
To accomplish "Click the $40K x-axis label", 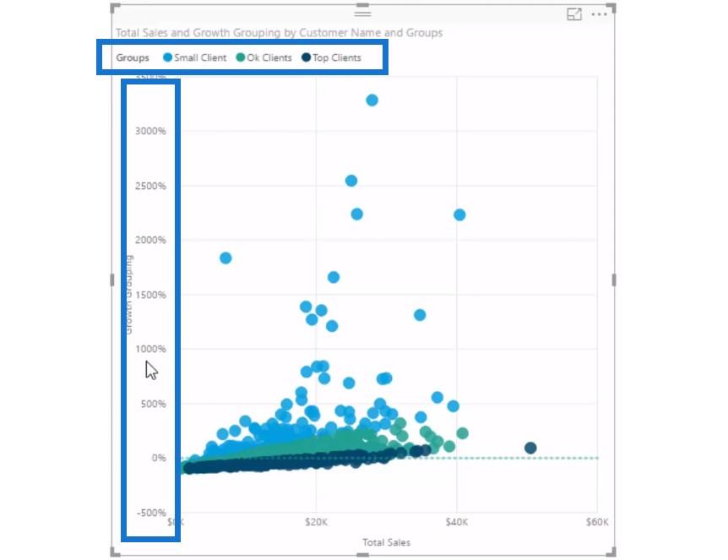I will click(x=456, y=522).
